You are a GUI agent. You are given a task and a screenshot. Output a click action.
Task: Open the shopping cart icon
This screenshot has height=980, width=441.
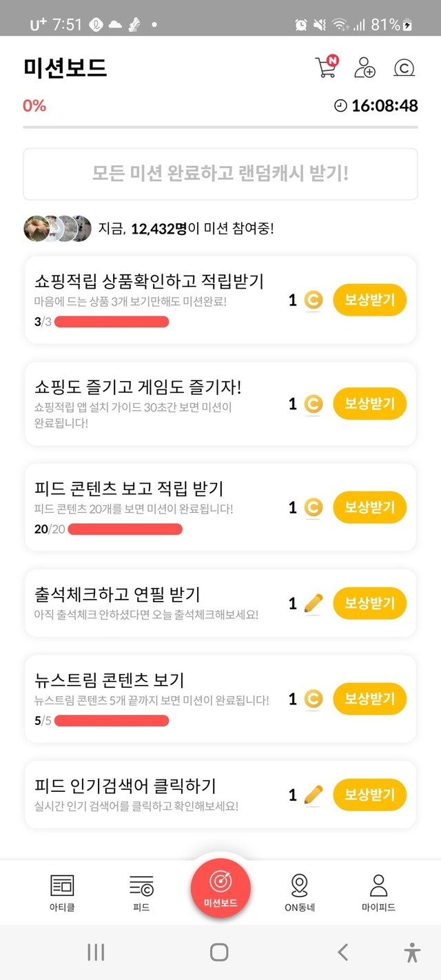pos(326,68)
